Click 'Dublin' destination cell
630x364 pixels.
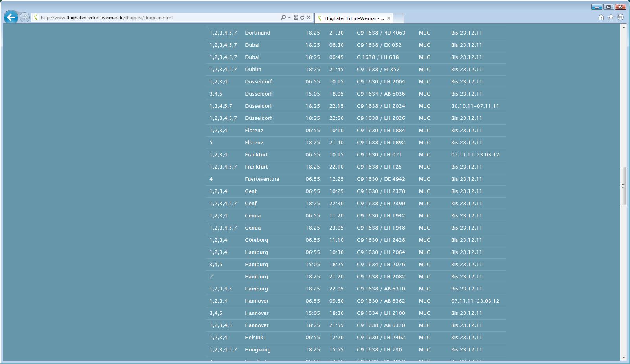pyautogui.click(x=253, y=70)
